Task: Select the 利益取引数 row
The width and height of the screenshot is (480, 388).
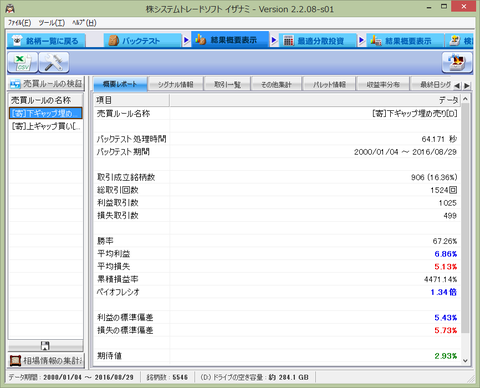Action: click(x=277, y=203)
